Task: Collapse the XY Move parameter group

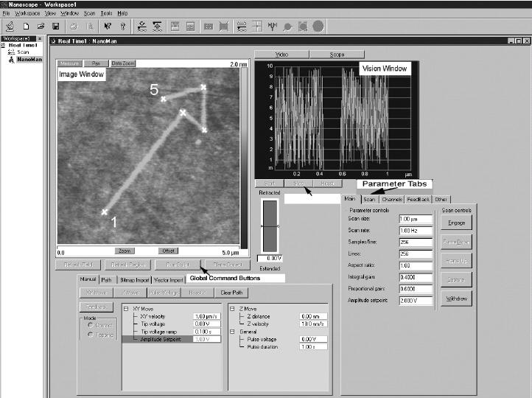Action: click(x=126, y=308)
